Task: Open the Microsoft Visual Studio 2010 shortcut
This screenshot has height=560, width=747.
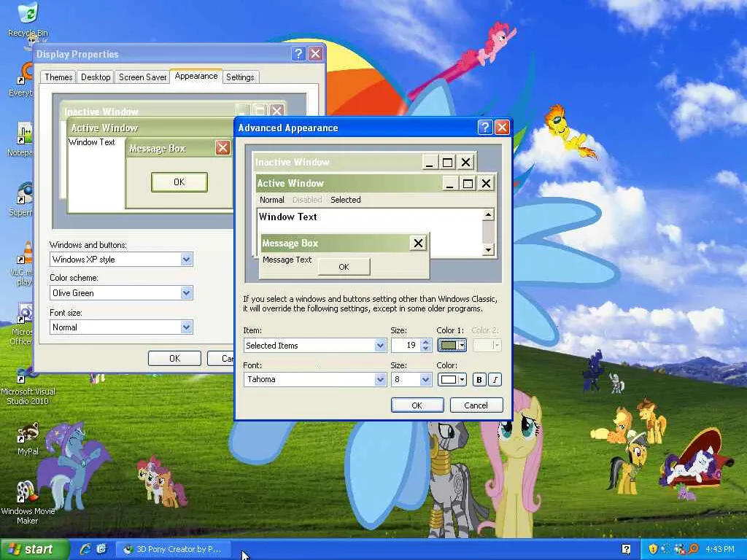Action: pos(28,386)
